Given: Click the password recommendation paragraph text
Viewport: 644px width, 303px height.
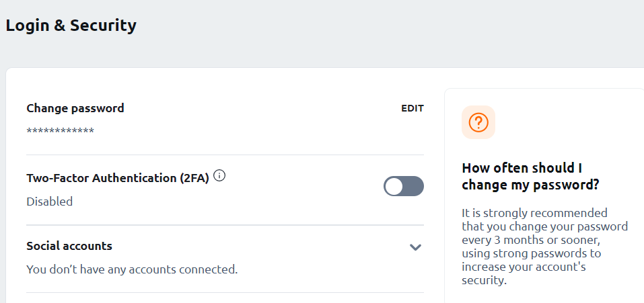Looking at the screenshot, I should tap(544, 247).
